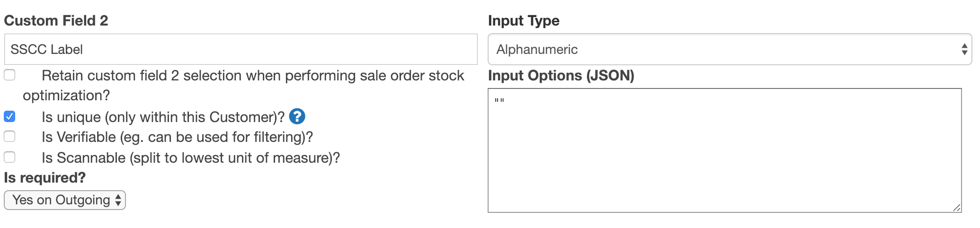This screenshot has width=980, height=228.
Task: Enable Retain custom field 2 selection checkbox
Action: click(9, 75)
